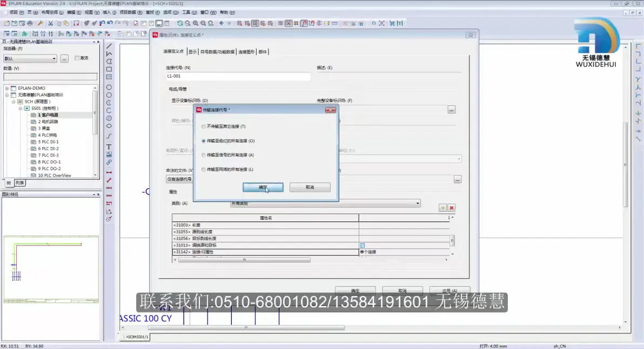Open page 8 PLC DO-1 in tree
Viewport: 644px width, 349px height.
pos(49,162)
